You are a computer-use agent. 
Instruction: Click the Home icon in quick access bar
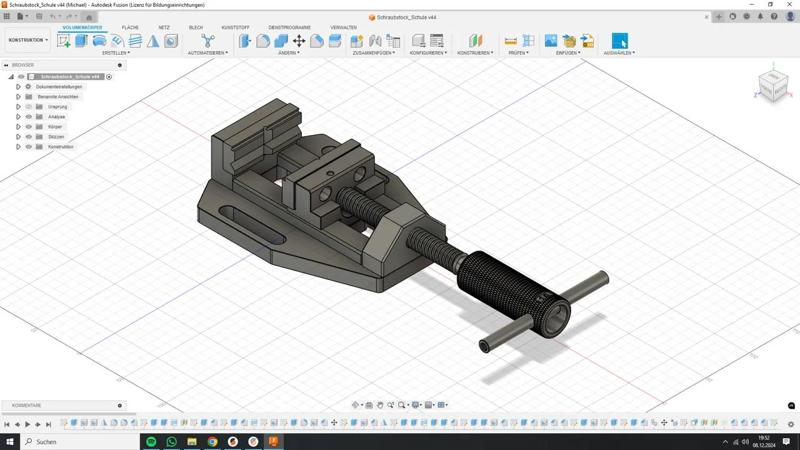tap(89, 17)
